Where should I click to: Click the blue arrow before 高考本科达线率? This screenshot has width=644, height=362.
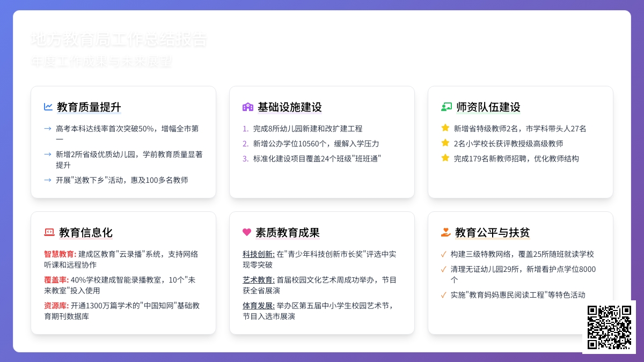click(x=48, y=129)
